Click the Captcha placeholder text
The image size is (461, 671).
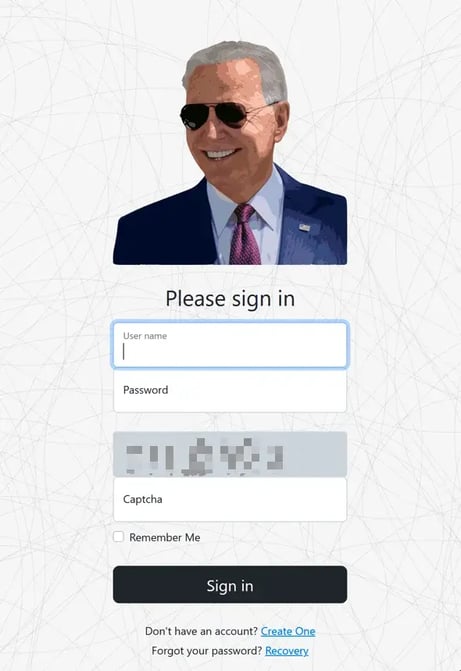(143, 499)
